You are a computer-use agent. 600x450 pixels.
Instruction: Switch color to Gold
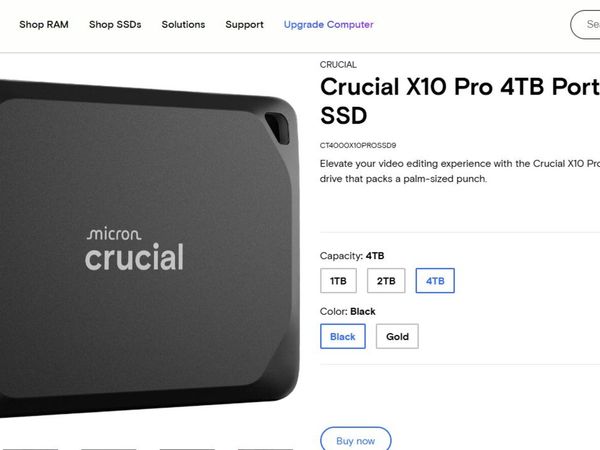pos(397,336)
